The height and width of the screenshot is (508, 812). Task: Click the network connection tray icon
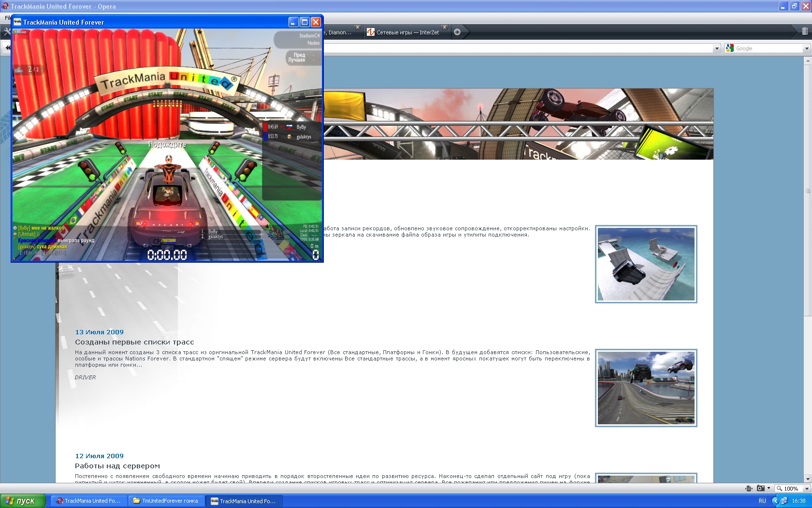pyautogui.click(x=784, y=501)
